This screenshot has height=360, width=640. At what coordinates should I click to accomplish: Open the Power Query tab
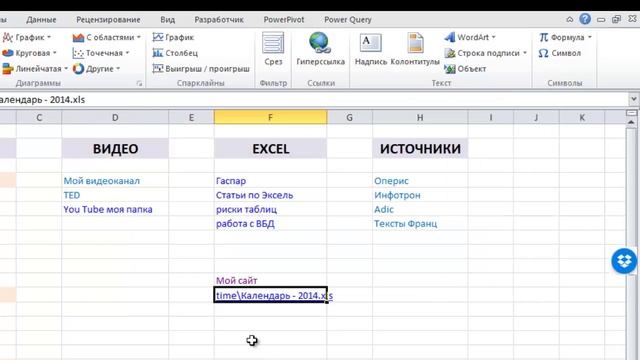click(348, 20)
